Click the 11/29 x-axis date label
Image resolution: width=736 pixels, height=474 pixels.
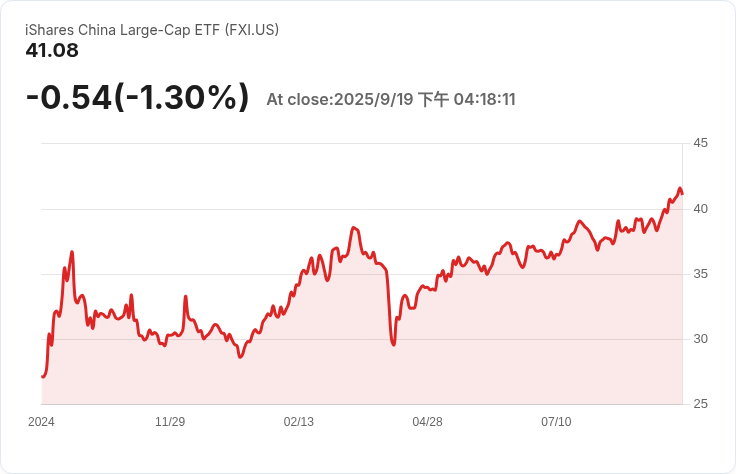[170, 422]
